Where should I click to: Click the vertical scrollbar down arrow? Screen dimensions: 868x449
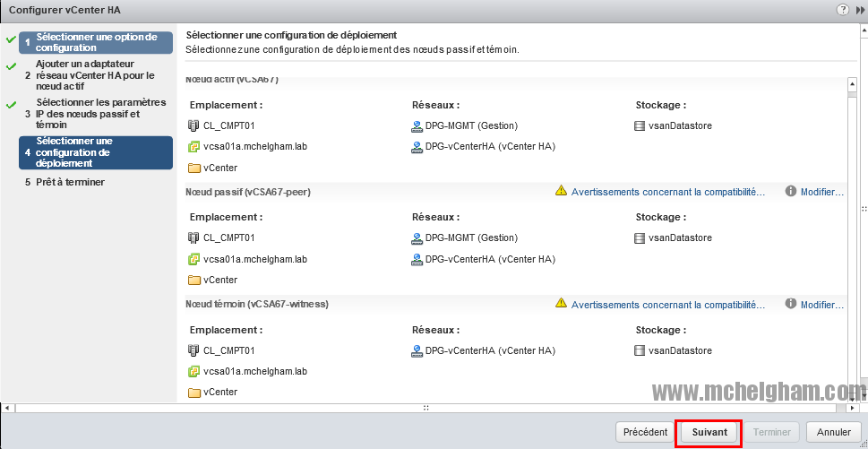point(853,397)
